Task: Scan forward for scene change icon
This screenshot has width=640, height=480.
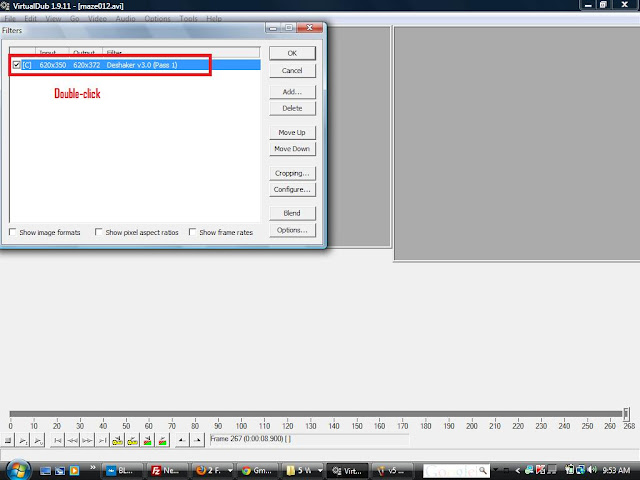Action: click(x=162, y=440)
